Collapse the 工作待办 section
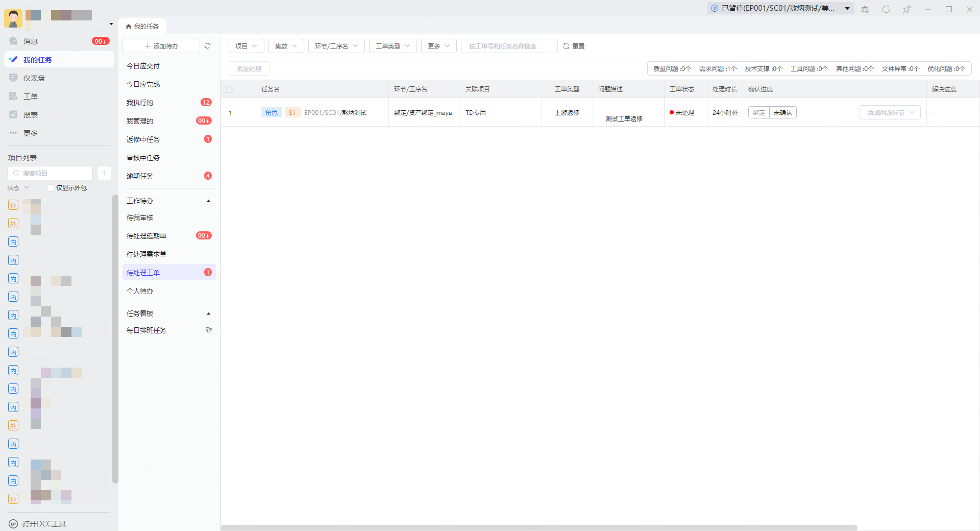Image resolution: width=980 pixels, height=531 pixels. pos(208,201)
